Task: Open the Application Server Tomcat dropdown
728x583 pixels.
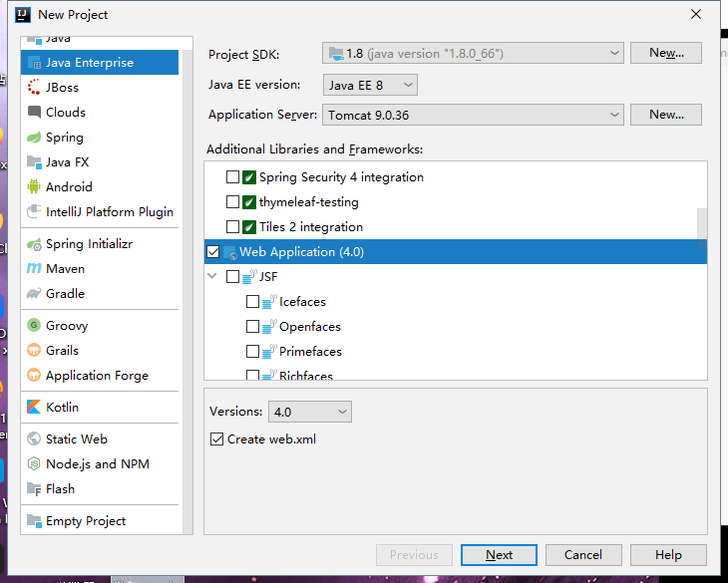Action: [473, 115]
